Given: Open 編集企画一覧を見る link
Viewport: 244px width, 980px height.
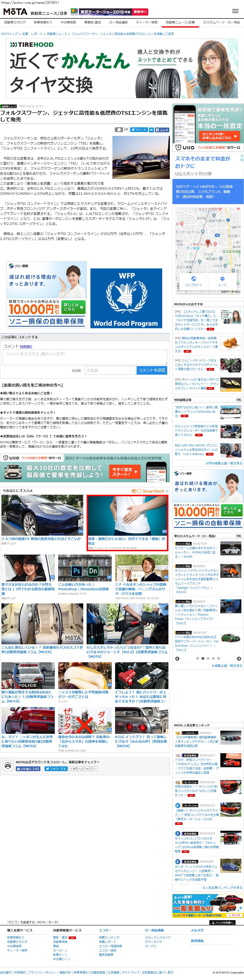Looking at the screenshot, I should point(227,666).
